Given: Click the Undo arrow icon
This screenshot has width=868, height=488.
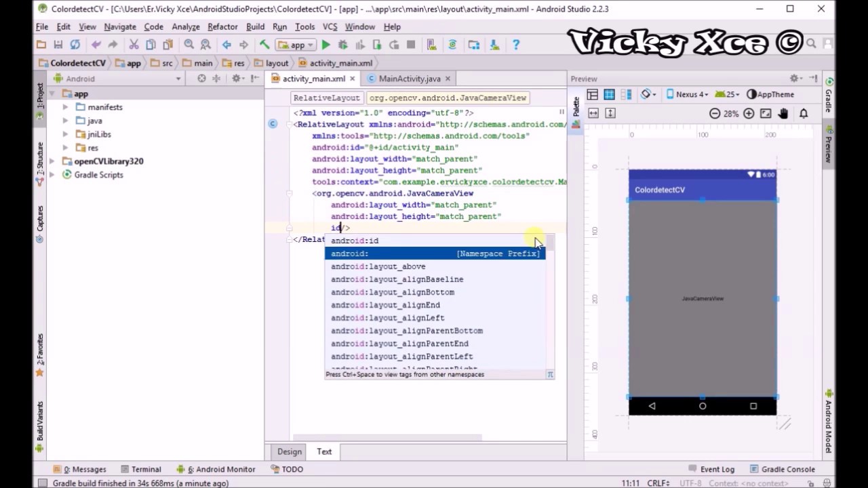Looking at the screenshot, I should coord(96,45).
